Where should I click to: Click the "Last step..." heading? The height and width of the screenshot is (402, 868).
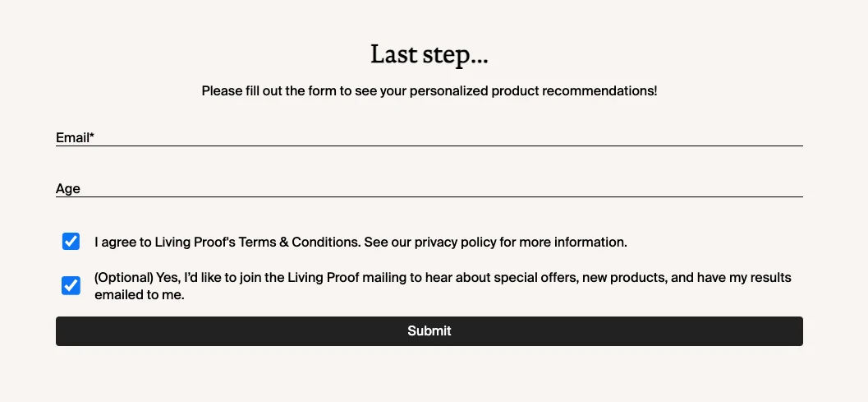[x=429, y=54]
